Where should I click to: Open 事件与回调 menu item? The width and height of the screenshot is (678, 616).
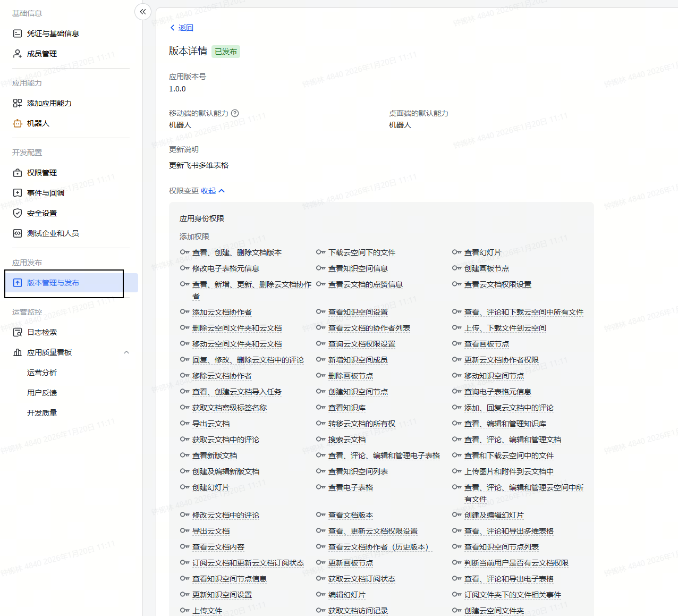(x=46, y=193)
